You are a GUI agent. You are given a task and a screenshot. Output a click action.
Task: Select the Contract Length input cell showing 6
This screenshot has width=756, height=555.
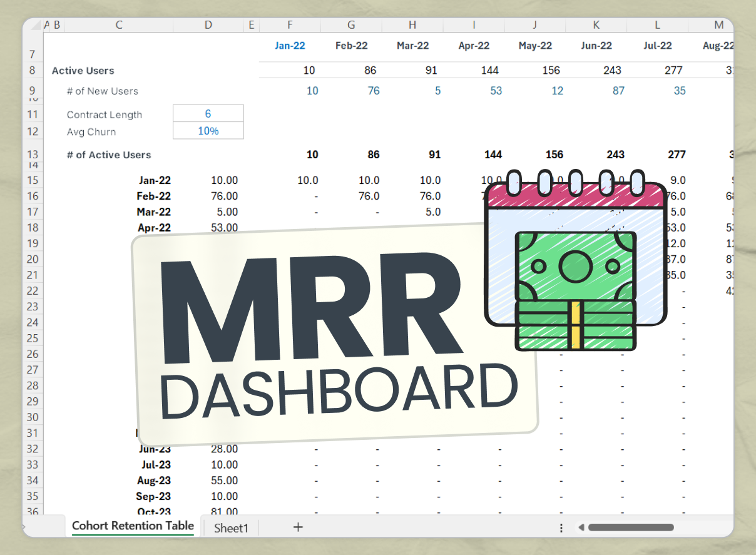[208, 113]
